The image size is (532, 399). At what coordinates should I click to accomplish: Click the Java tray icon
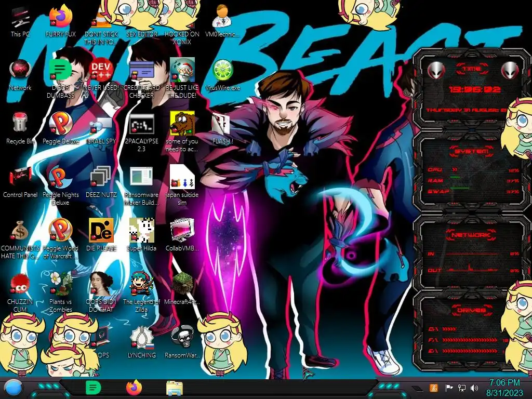point(433,388)
